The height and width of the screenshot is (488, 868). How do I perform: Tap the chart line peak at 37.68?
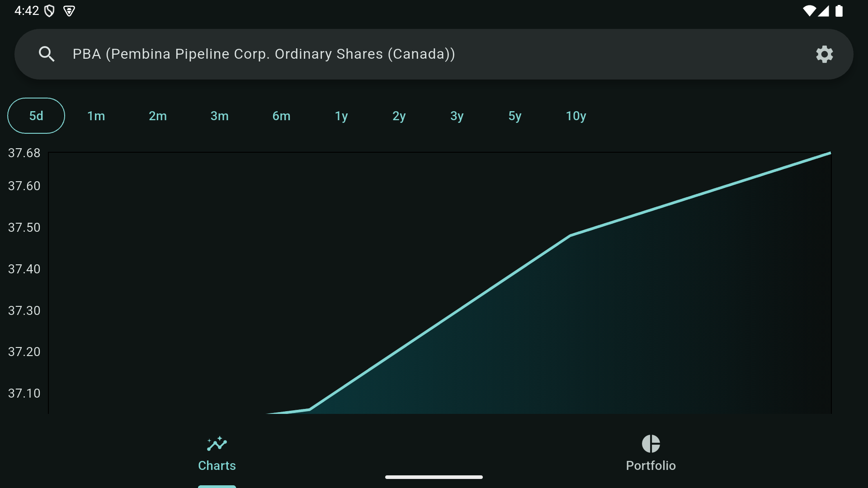[x=830, y=154]
